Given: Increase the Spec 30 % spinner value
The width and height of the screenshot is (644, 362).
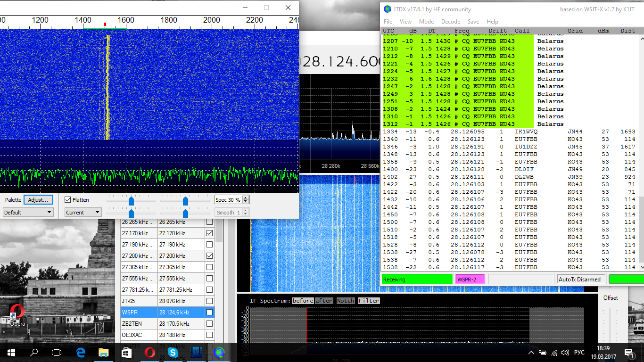Looking at the screenshot, I should pos(245,198).
